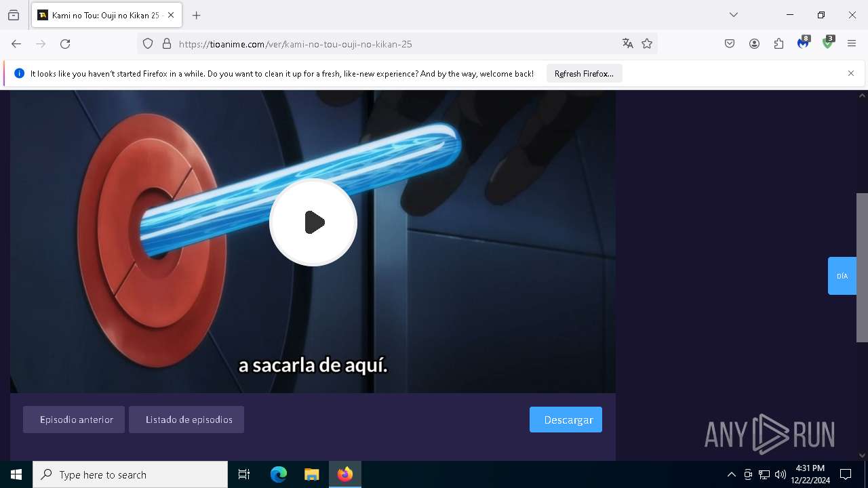Open the network tray icon
The width and height of the screenshot is (868, 488).
[x=764, y=474]
